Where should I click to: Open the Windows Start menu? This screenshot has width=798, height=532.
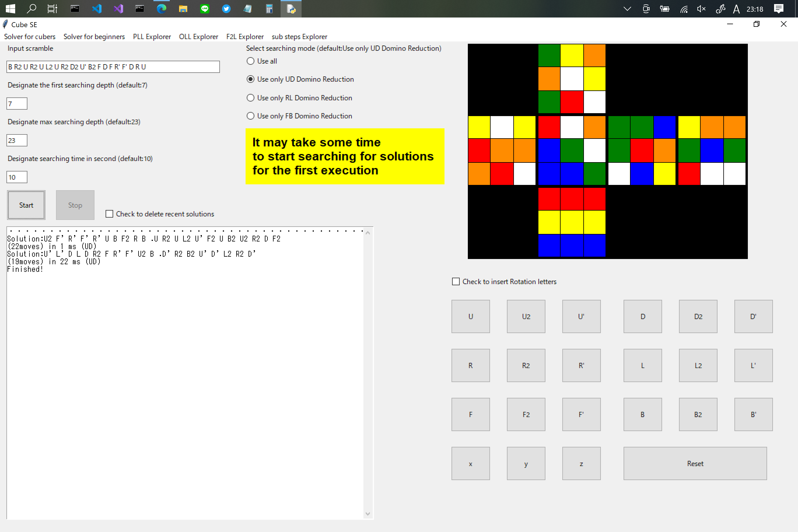[x=10, y=9]
